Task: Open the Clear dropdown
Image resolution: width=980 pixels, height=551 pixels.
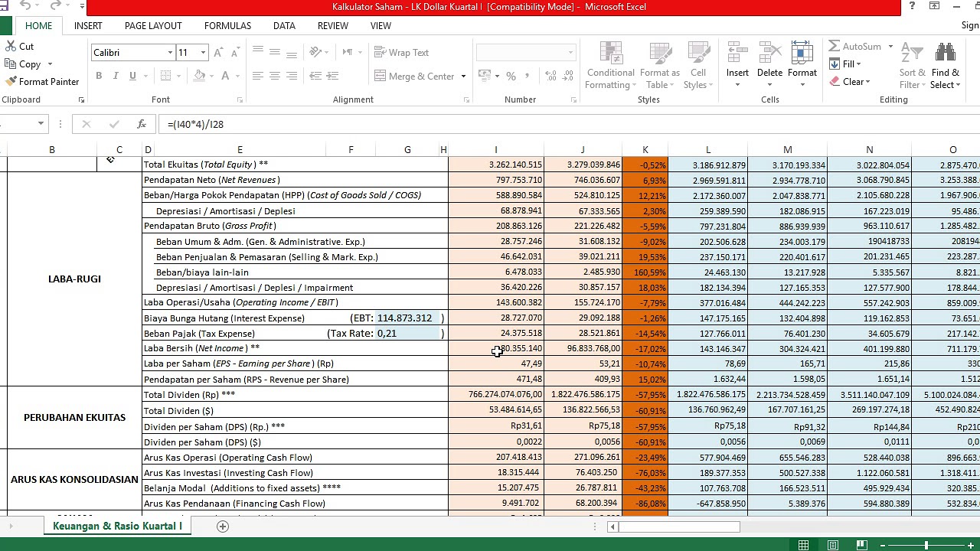Action: coord(850,82)
